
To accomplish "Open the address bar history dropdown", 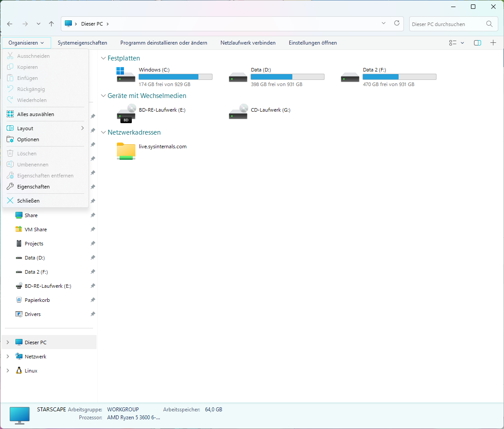I will click(383, 23).
